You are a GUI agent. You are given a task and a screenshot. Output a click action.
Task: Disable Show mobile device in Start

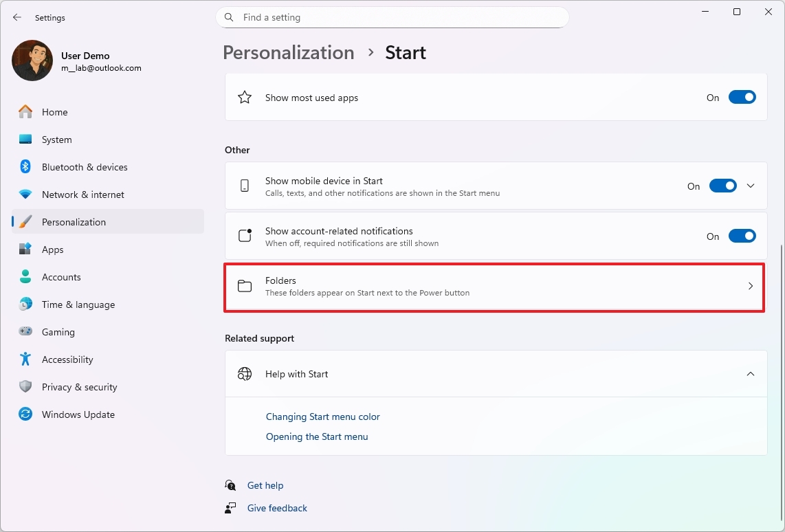click(723, 186)
